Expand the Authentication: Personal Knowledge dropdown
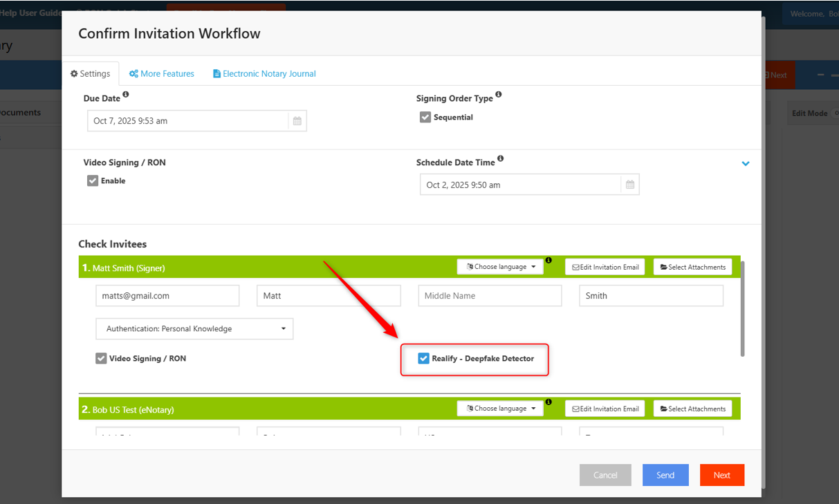The image size is (839, 504). (194, 329)
